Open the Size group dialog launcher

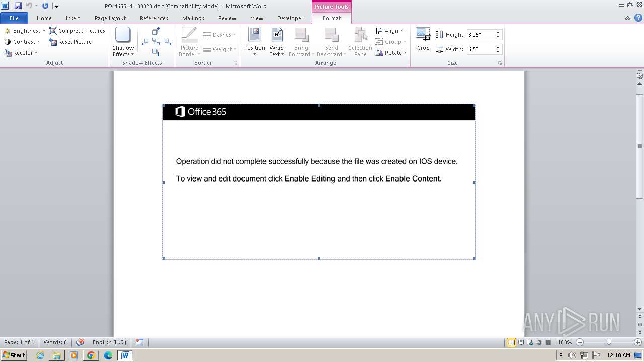click(500, 63)
